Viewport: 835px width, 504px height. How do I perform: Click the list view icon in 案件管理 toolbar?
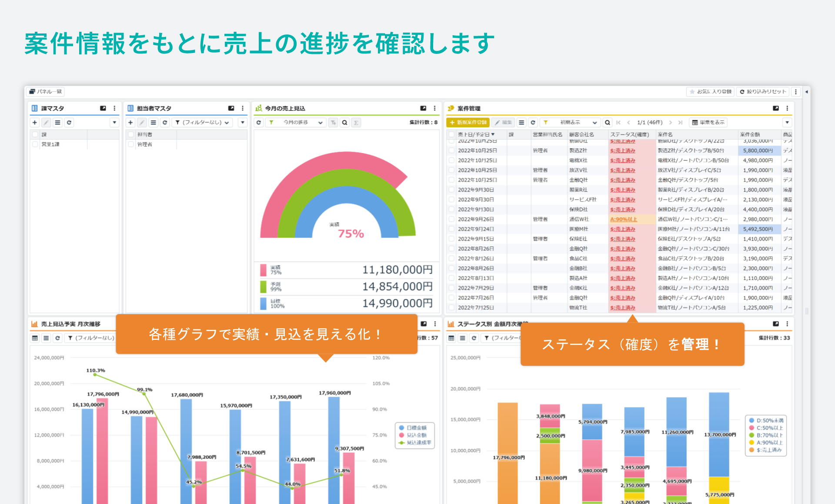(x=521, y=122)
